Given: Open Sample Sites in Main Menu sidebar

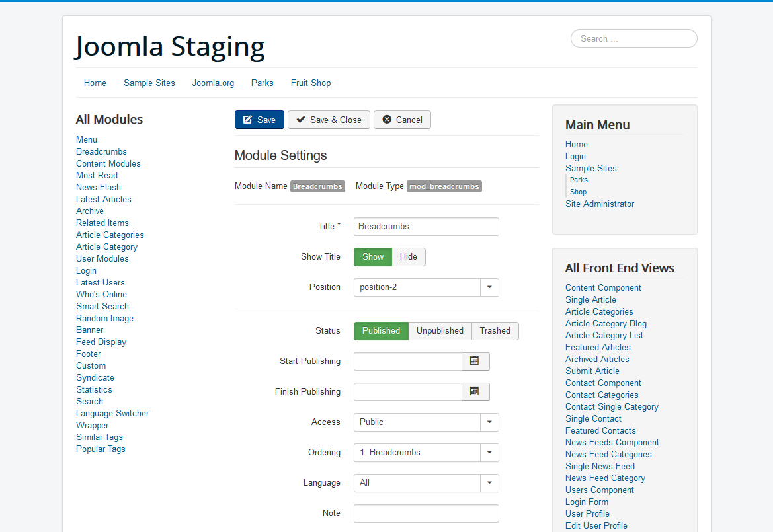Looking at the screenshot, I should point(590,168).
